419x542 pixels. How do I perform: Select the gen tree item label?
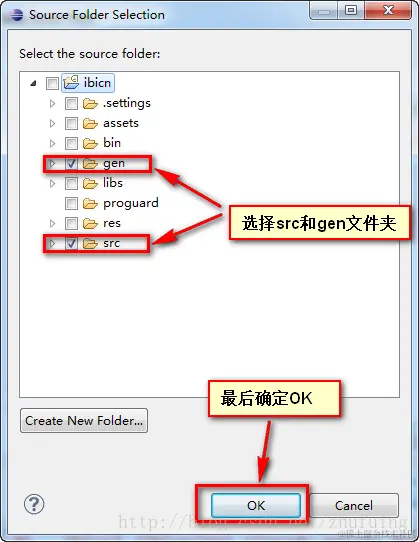click(114, 163)
